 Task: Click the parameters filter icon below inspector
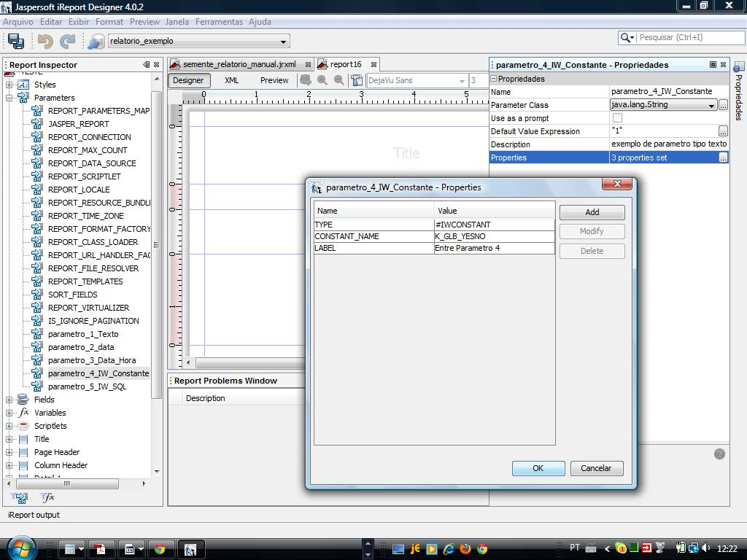coord(20,497)
